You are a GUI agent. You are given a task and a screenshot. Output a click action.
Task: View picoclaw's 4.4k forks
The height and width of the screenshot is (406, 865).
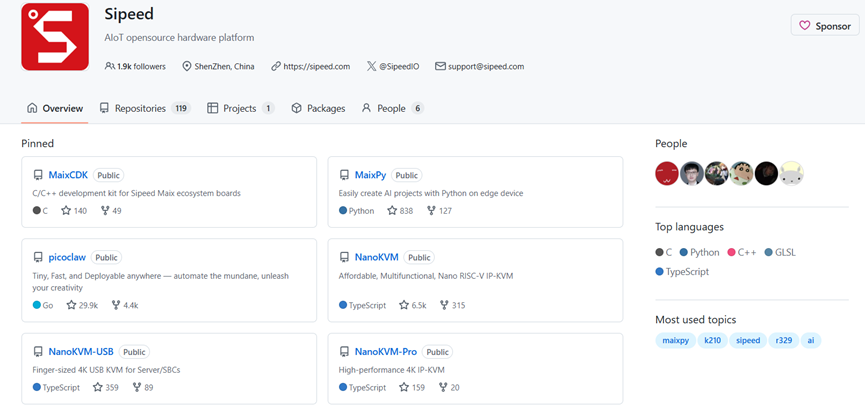[125, 305]
